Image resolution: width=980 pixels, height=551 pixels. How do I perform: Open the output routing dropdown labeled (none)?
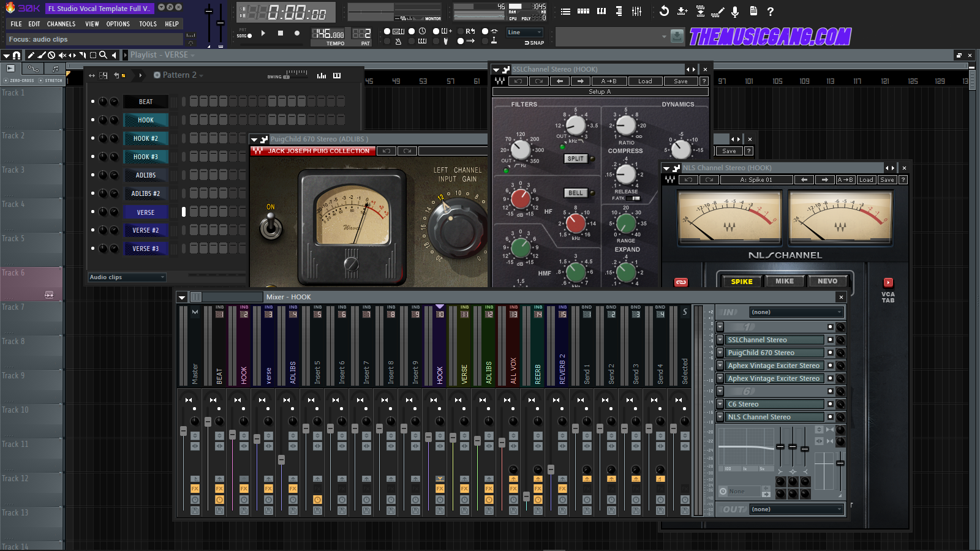tap(796, 509)
